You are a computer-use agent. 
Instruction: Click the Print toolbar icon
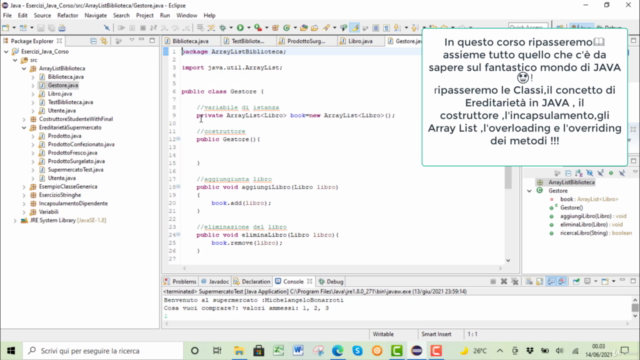(62, 28)
